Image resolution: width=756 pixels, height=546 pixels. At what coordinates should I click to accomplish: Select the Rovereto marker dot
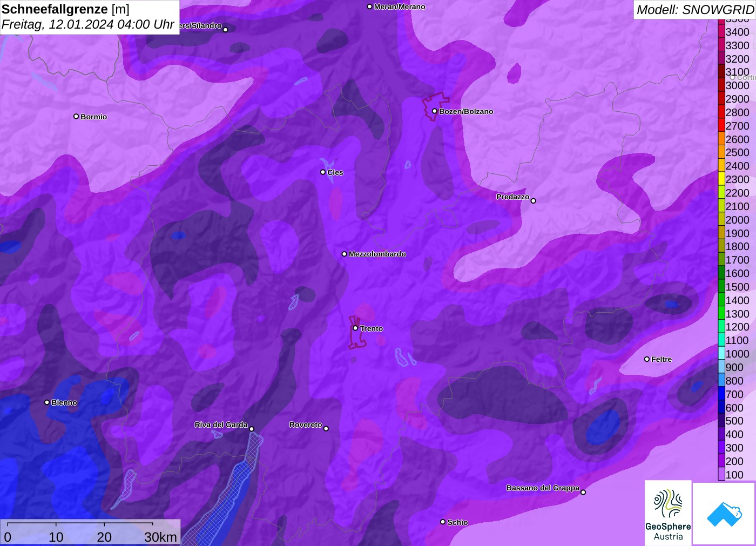pos(326,428)
